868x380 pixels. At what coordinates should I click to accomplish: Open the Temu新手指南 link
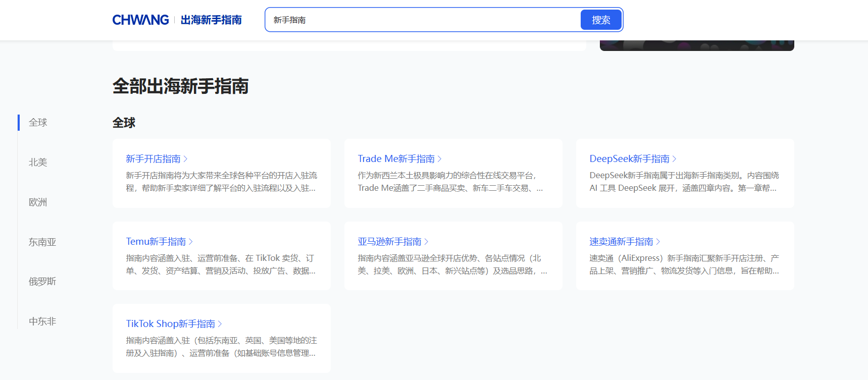tap(156, 242)
